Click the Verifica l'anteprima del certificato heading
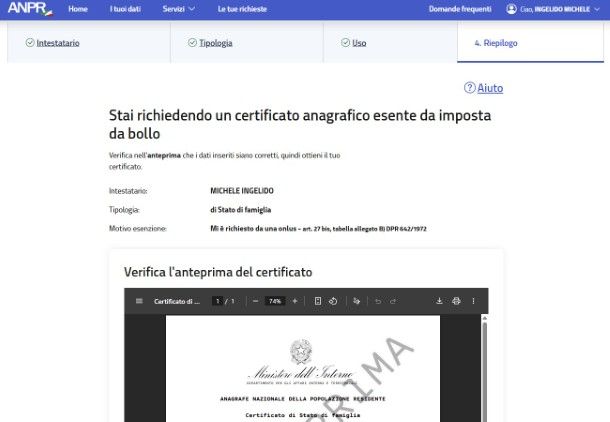610x422 pixels. tap(218, 272)
